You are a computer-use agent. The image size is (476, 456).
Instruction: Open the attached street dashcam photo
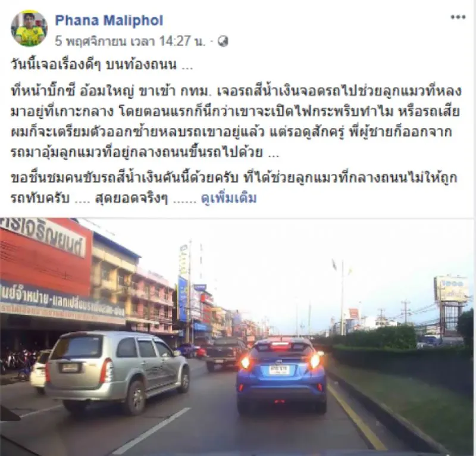pos(237,336)
